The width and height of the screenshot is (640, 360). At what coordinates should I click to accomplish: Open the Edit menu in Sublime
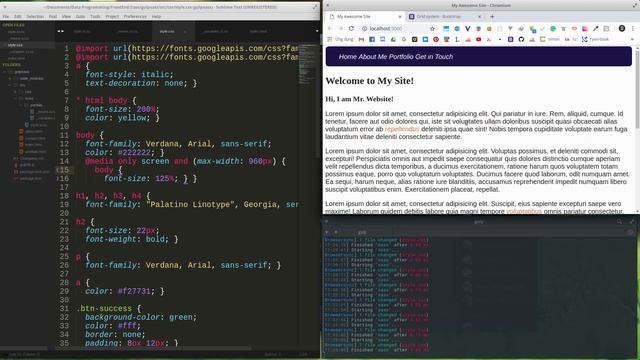coord(18,17)
